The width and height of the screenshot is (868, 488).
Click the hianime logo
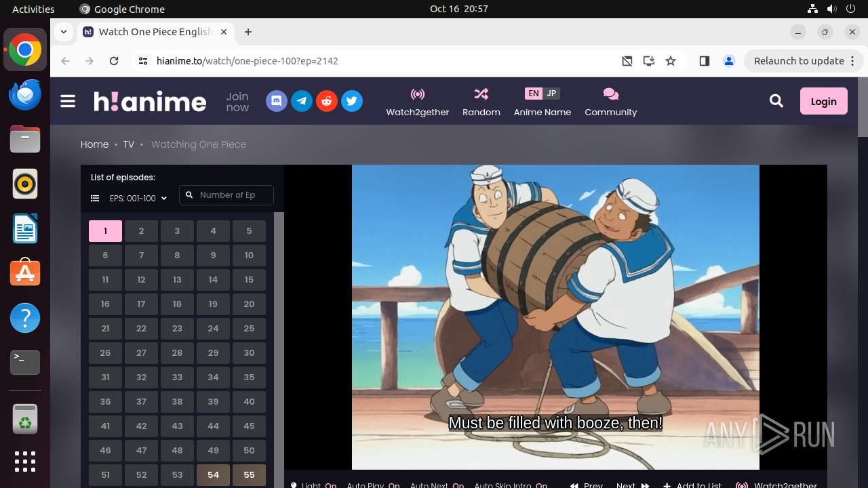pyautogui.click(x=150, y=102)
